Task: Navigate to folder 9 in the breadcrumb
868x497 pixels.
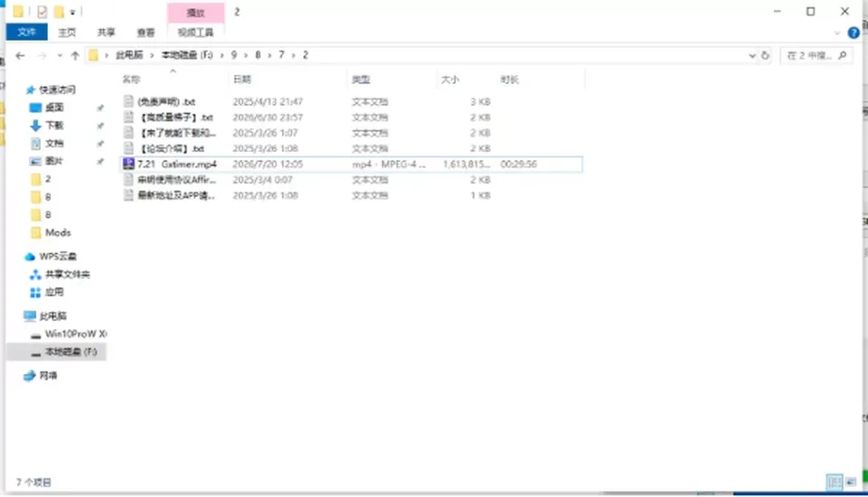Action: [234, 55]
